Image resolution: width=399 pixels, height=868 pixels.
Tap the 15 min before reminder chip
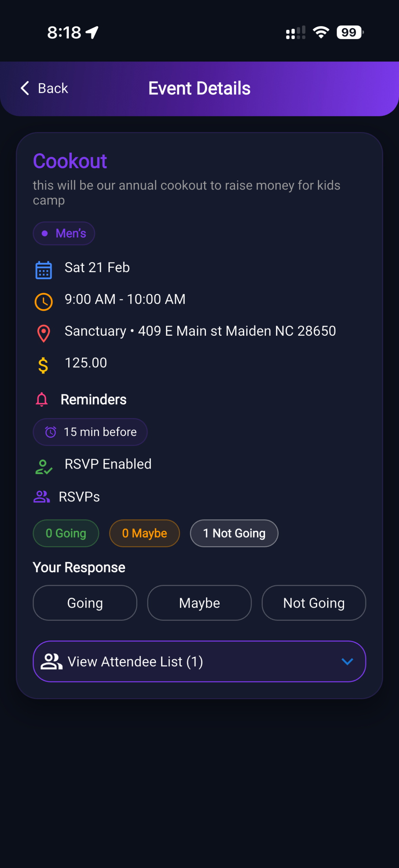click(90, 432)
